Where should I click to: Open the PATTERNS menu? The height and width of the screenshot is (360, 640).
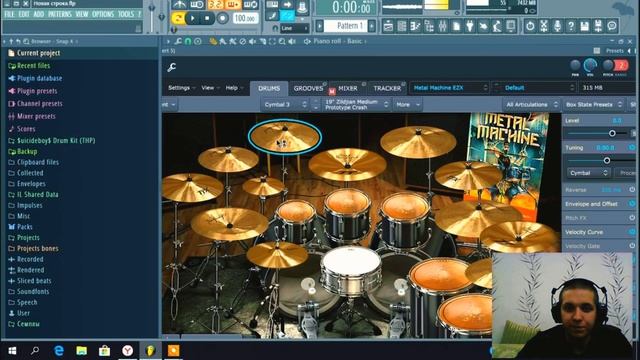60,14
